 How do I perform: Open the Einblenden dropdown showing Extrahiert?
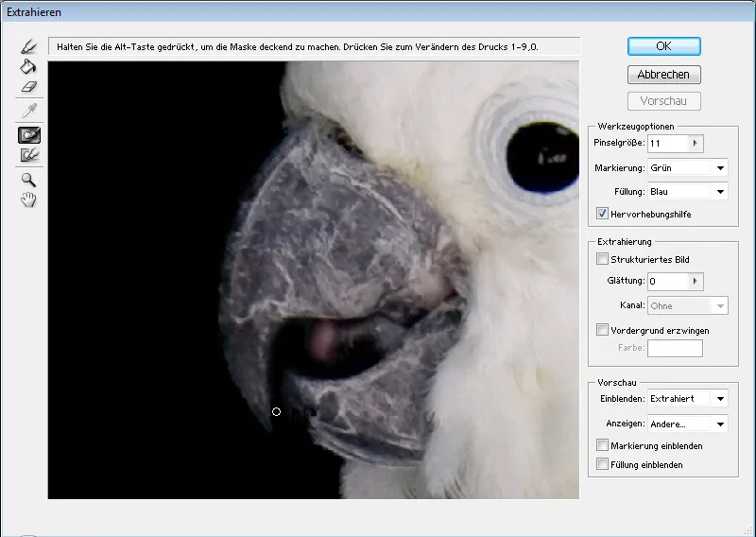(x=688, y=399)
